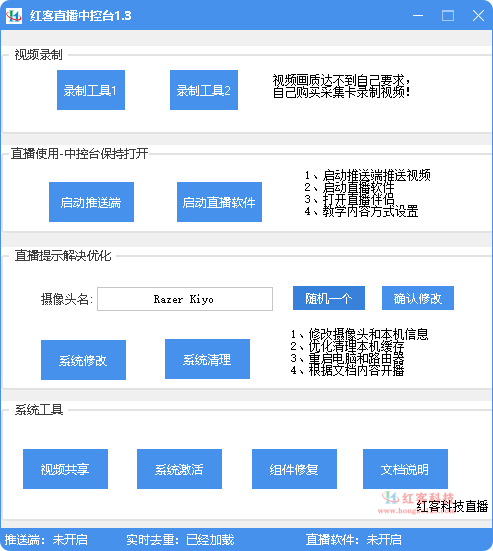Run 系统清理 system cleanup
Image resolution: width=493 pixels, height=551 pixels.
click(207, 359)
